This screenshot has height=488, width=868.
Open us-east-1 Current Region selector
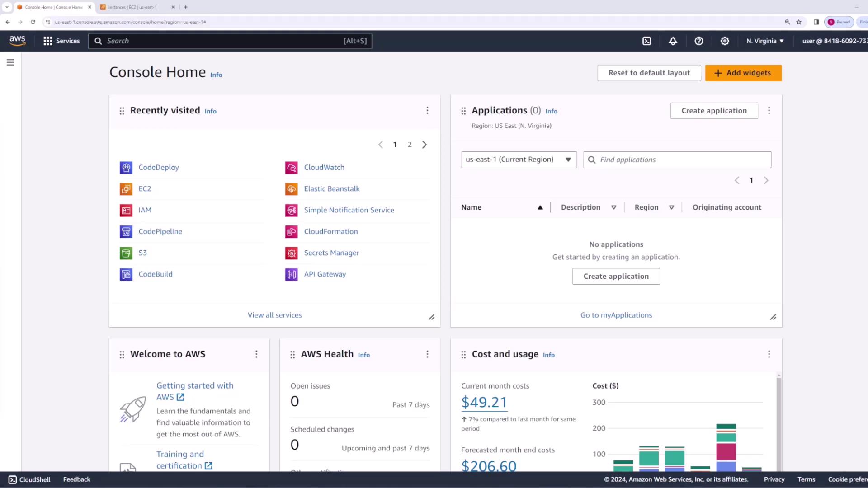(519, 160)
